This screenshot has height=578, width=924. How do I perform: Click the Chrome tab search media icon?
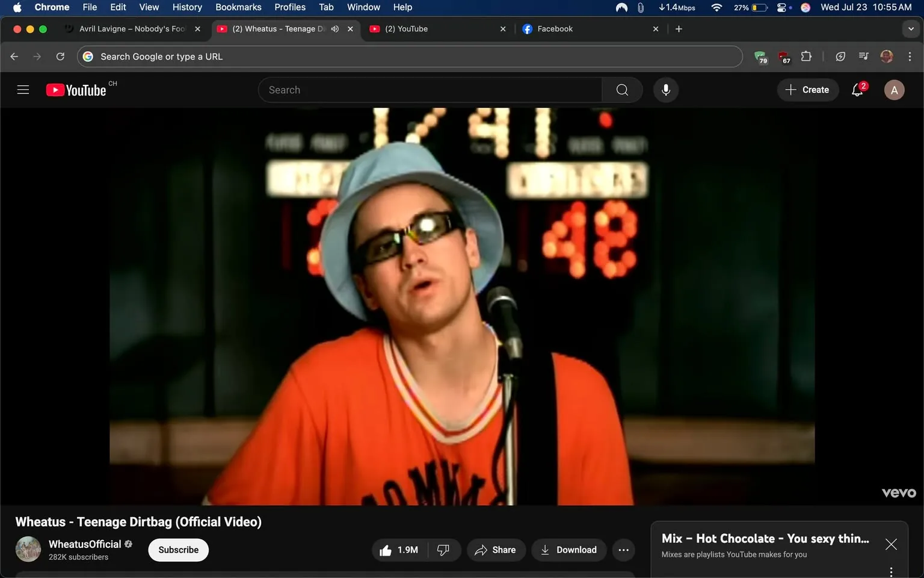863,56
